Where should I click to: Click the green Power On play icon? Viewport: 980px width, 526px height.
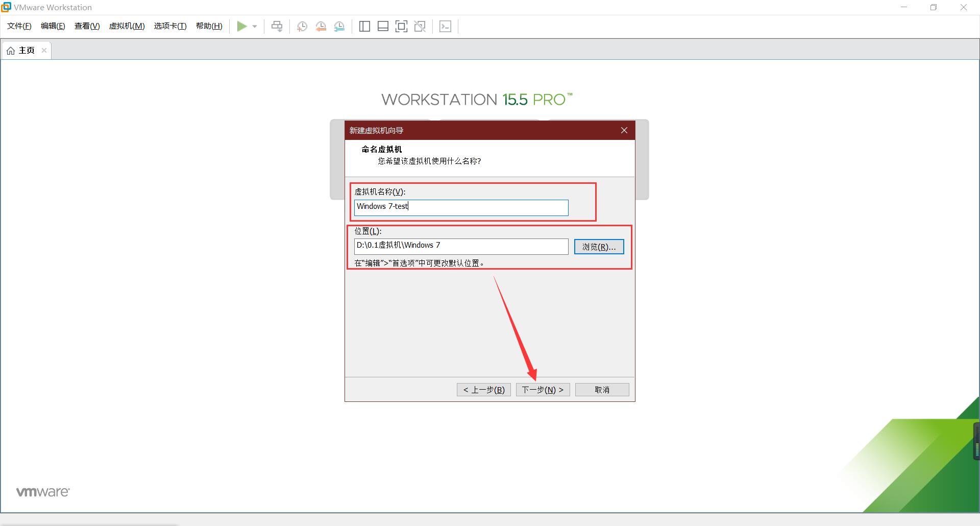[x=242, y=26]
